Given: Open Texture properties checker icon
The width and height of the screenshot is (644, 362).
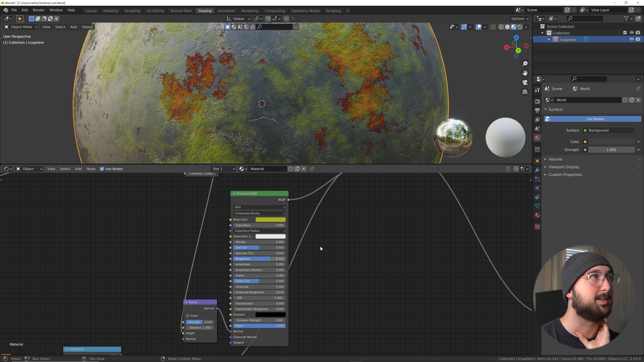Looking at the screenshot, I should pos(537,227).
